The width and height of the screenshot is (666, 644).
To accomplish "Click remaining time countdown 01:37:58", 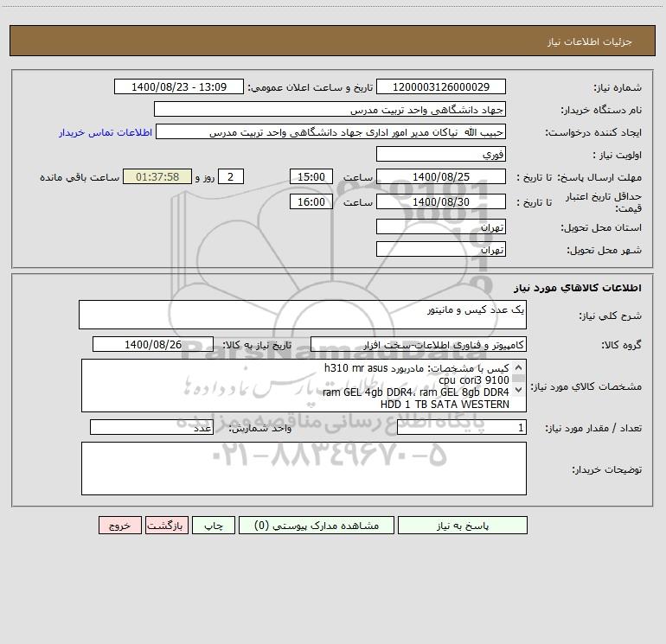I will pyautogui.click(x=157, y=176).
